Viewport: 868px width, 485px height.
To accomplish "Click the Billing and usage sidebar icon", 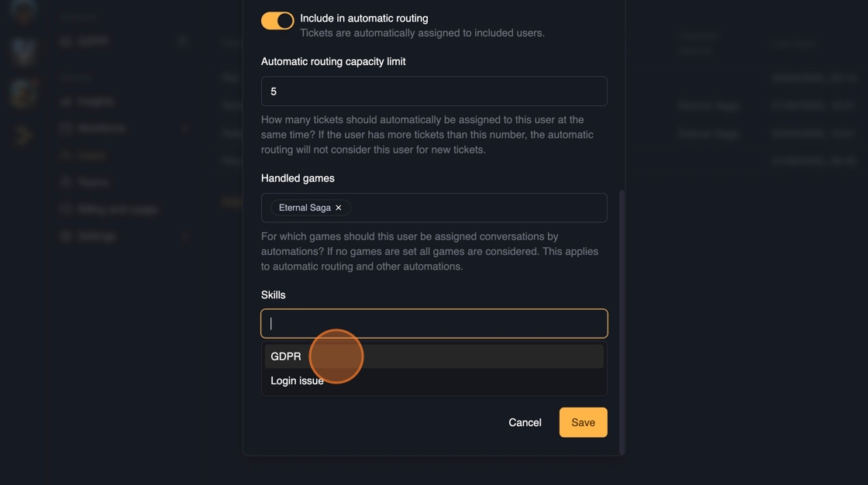I will click(x=66, y=209).
